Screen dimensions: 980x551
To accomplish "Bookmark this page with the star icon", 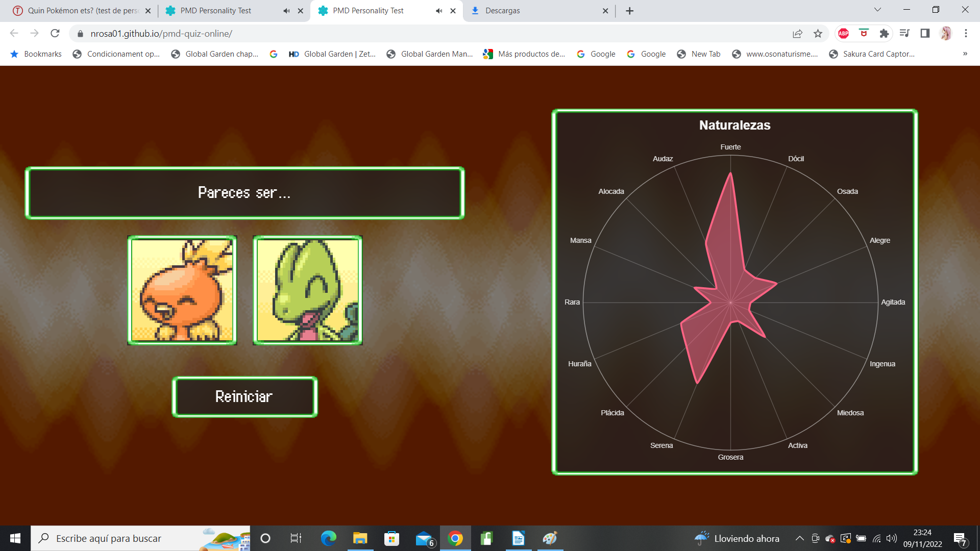I will 818,33.
